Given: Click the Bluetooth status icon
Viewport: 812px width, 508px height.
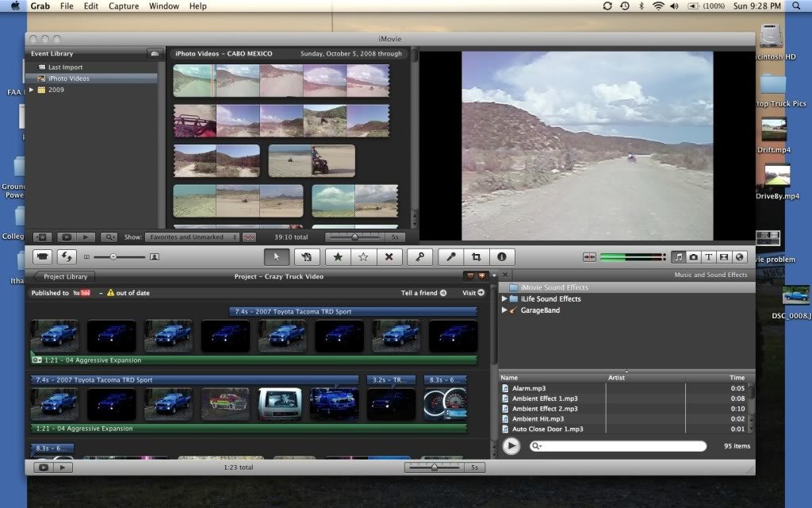Looking at the screenshot, I should [641, 6].
